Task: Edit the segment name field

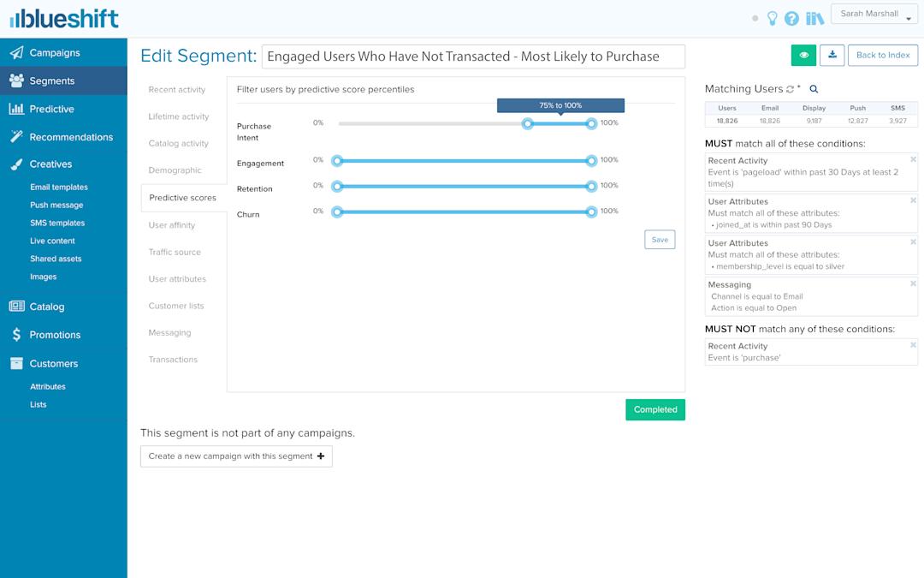Action: click(473, 57)
